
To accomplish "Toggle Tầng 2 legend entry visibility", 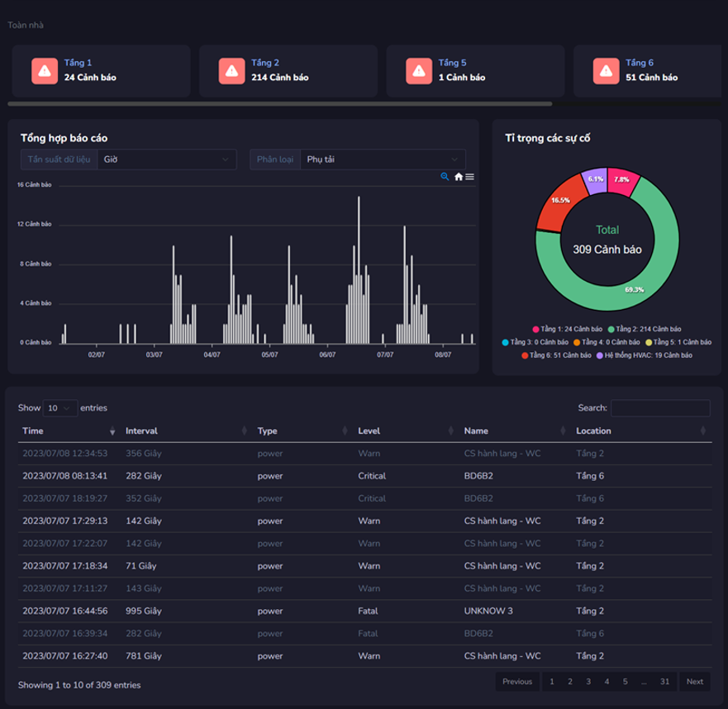I will coord(645,329).
